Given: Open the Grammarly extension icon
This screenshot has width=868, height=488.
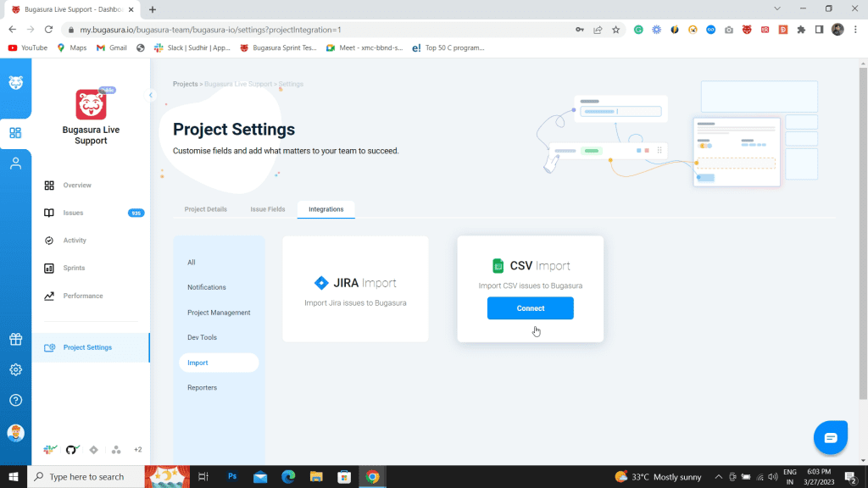Looking at the screenshot, I should pos(638,30).
